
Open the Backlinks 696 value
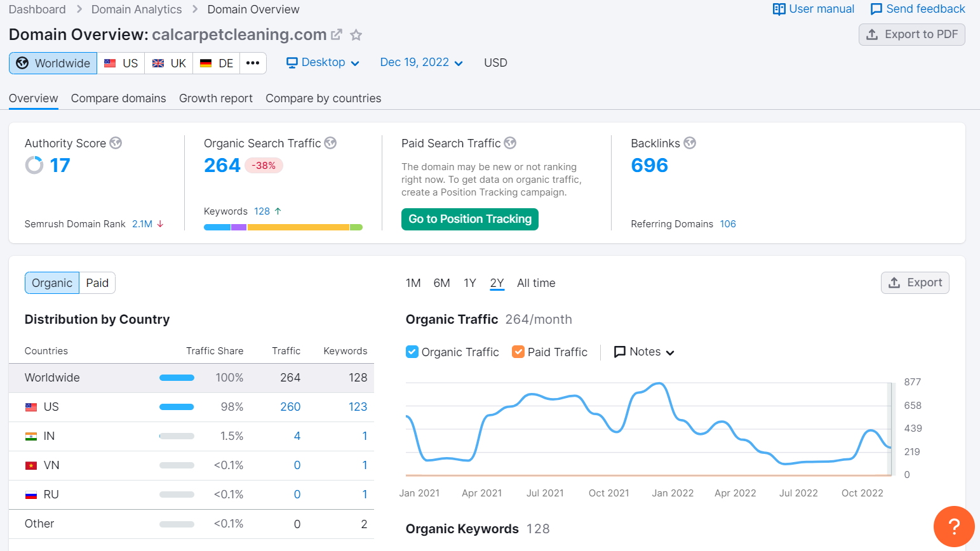point(650,165)
